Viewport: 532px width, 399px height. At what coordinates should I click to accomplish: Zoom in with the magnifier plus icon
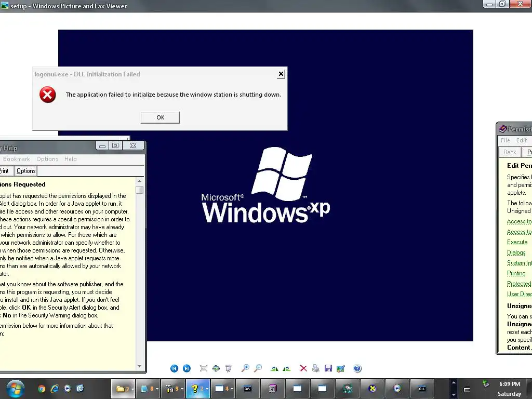tap(245, 368)
